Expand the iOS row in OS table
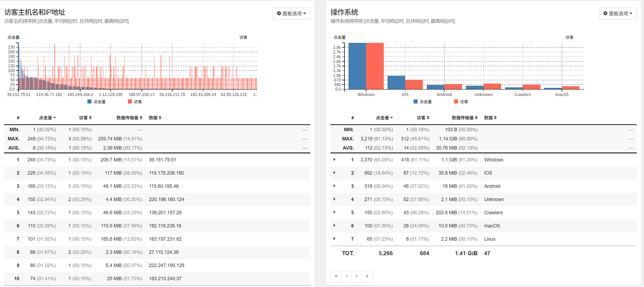The height and width of the screenshot is (287, 644). [x=334, y=173]
